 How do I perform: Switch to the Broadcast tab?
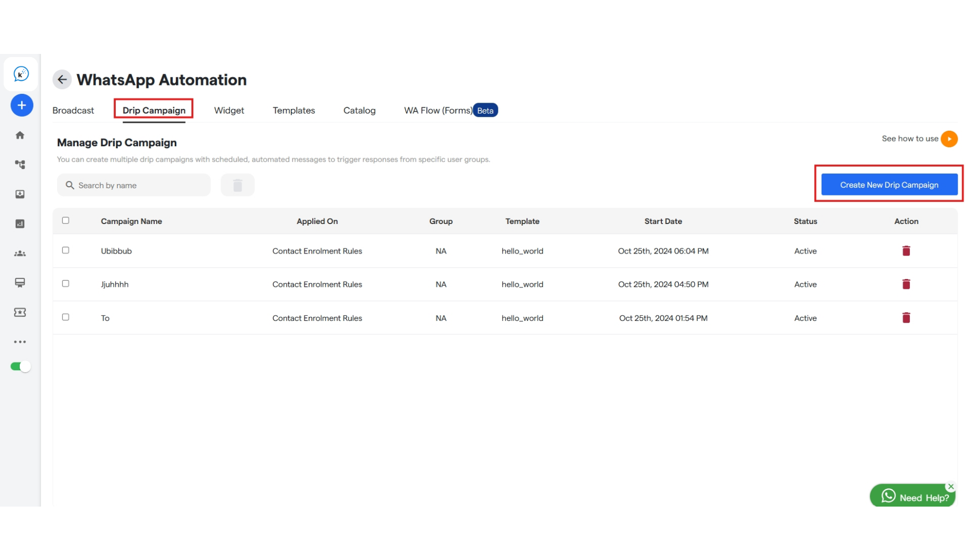pyautogui.click(x=73, y=110)
